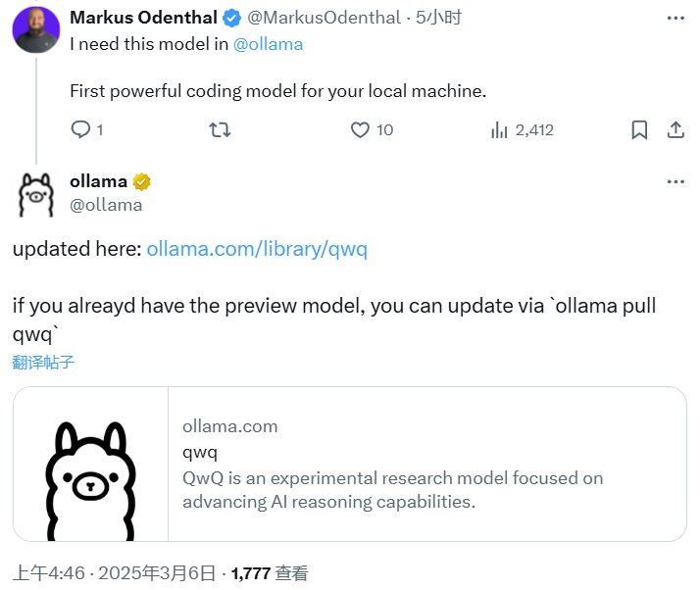Open ollama's avatar in tweet header

(x=35, y=195)
